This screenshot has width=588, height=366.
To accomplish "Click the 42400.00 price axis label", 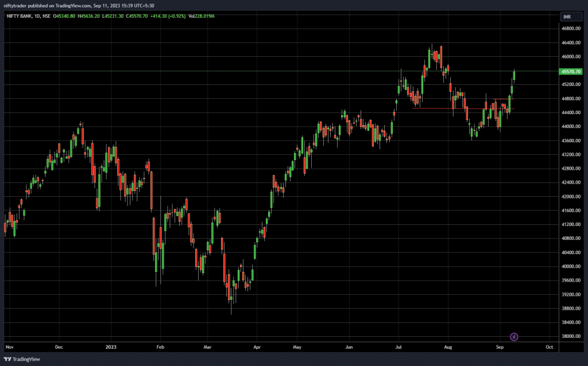I will tap(571, 182).
